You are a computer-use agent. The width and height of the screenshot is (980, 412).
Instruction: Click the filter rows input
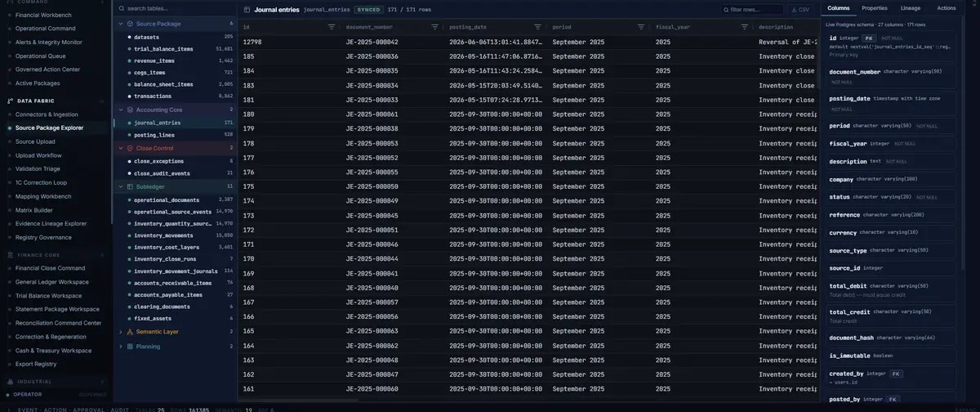pos(751,9)
